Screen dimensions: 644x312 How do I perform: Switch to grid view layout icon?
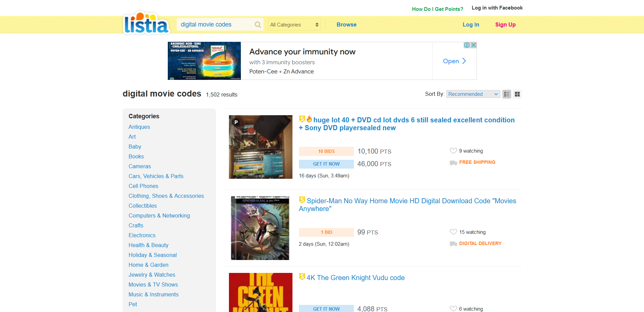517,94
